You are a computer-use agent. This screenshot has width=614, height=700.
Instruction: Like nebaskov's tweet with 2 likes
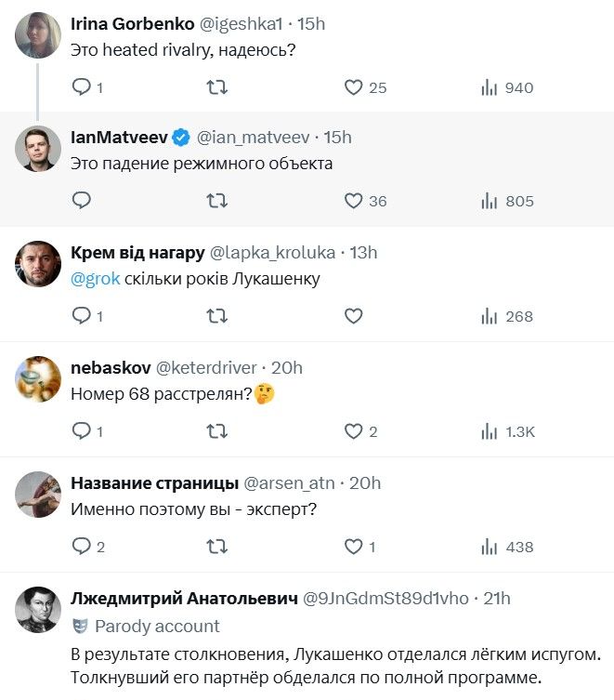coord(354,431)
